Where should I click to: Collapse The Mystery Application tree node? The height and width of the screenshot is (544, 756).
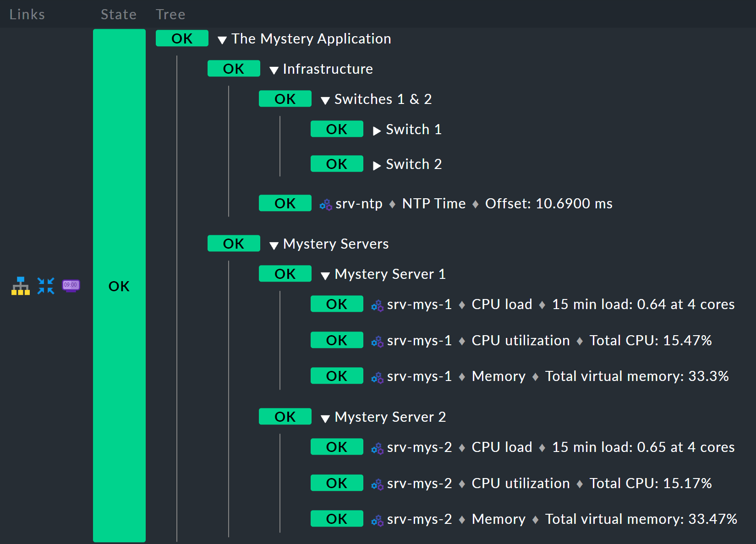222,40
